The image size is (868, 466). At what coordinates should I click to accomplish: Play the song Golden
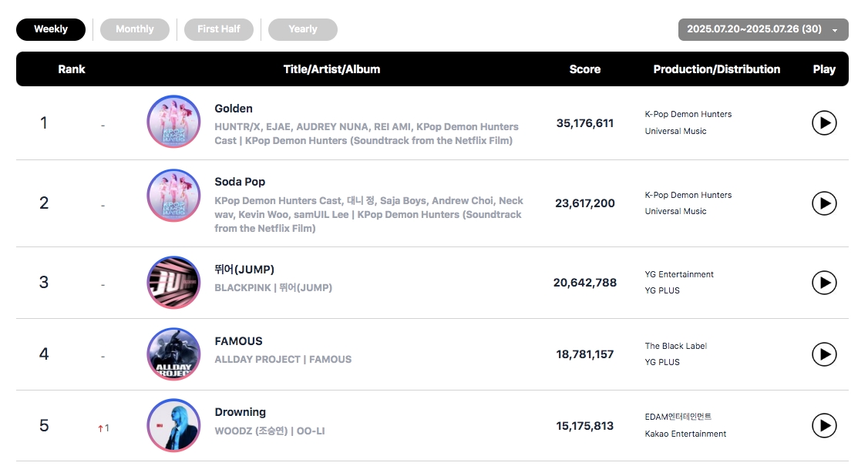click(824, 123)
